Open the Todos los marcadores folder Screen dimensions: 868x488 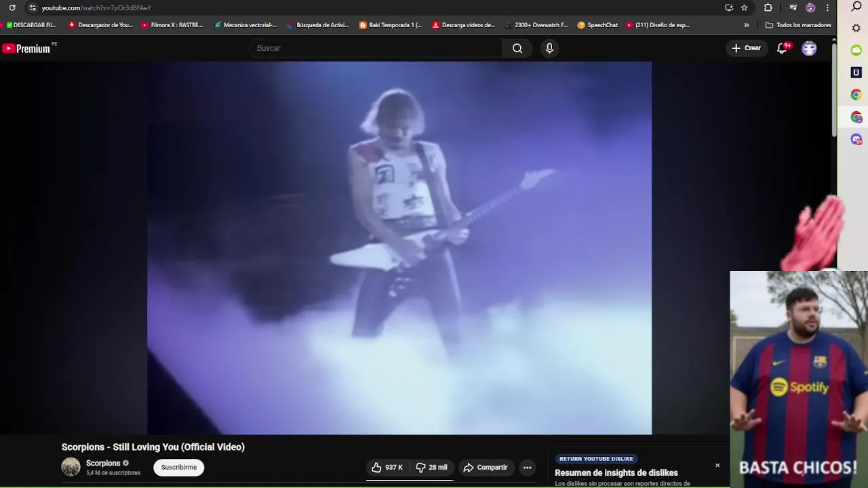click(x=798, y=25)
